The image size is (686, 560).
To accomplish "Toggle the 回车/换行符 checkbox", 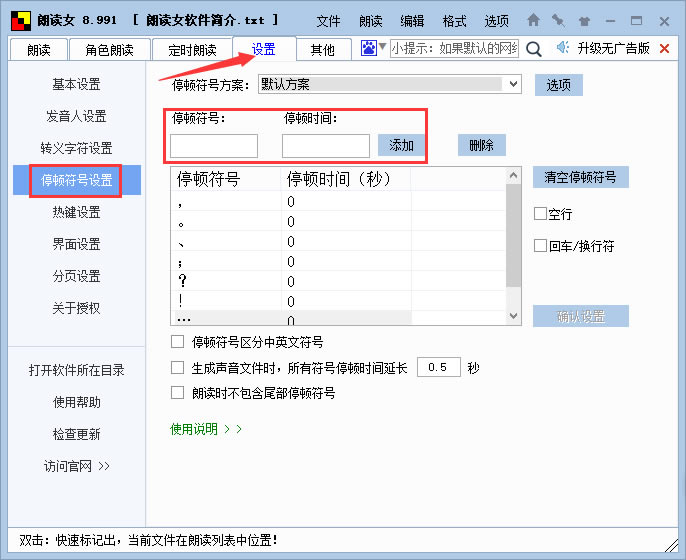I will click(540, 245).
